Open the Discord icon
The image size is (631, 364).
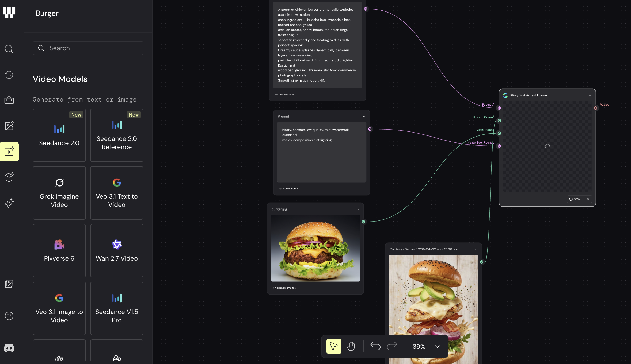coord(9,348)
